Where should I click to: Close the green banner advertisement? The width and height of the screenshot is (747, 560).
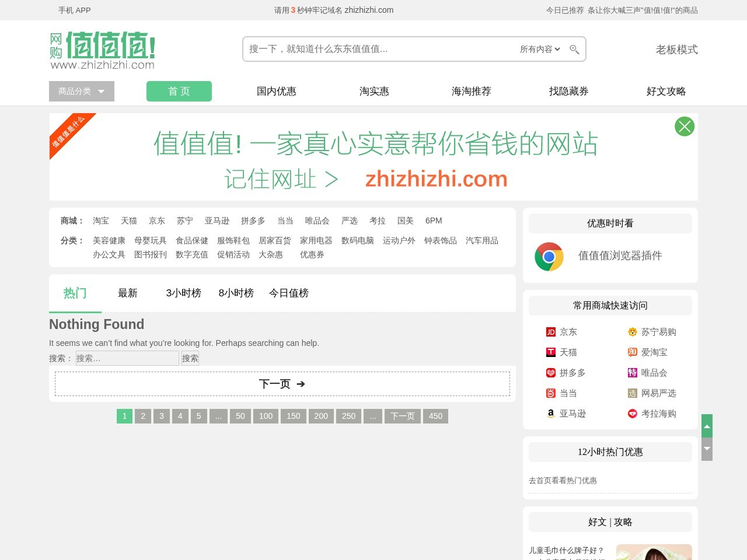coord(685,127)
